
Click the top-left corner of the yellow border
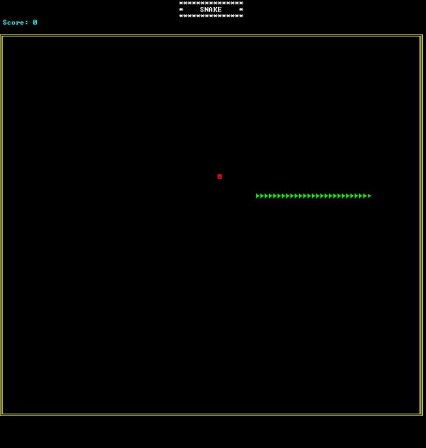[x=2, y=36]
